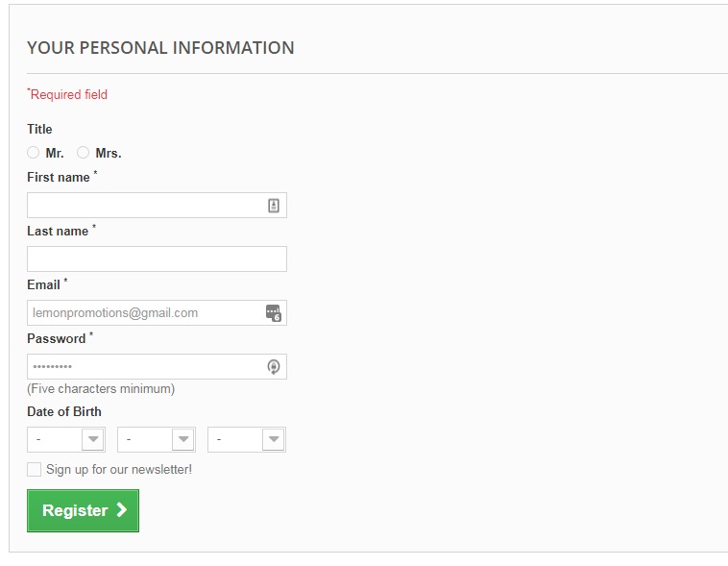The height and width of the screenshot is (566, 728).
Task: Click the "Date of Birth" label
Action: pyautogui.click(x=64, y=412)
